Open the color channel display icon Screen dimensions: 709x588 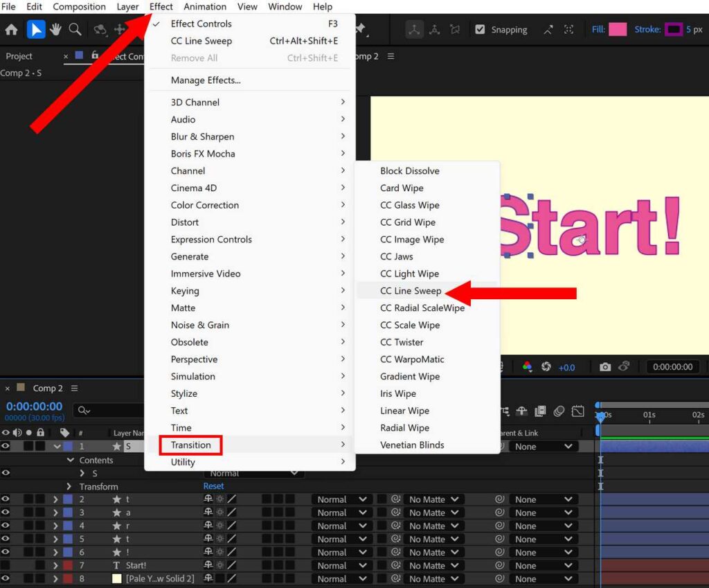click(527, 367)
